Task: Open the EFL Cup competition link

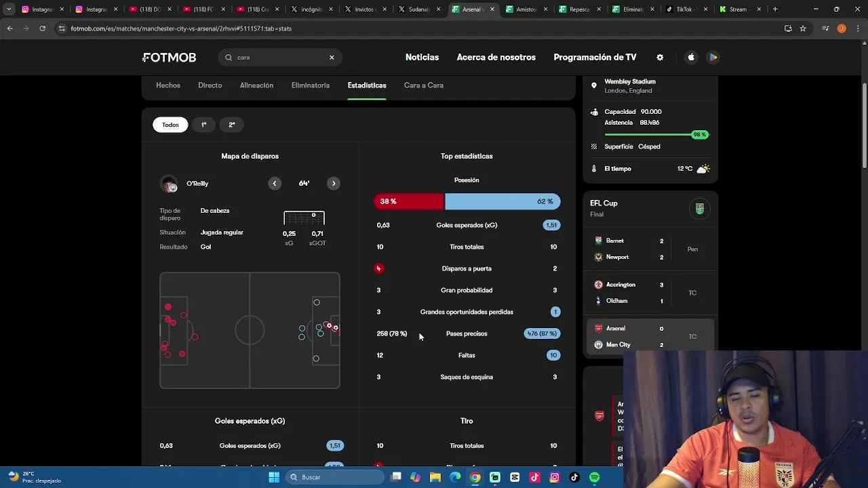Action: (x=604, y=203)
